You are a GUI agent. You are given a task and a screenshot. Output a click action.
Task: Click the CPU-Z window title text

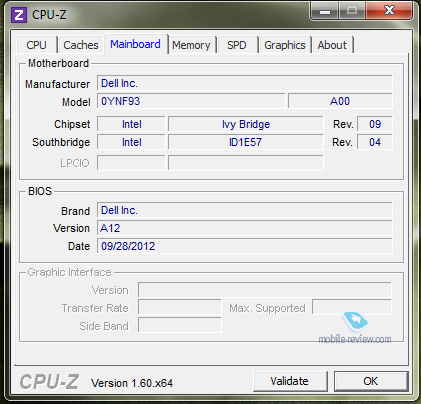49,15
